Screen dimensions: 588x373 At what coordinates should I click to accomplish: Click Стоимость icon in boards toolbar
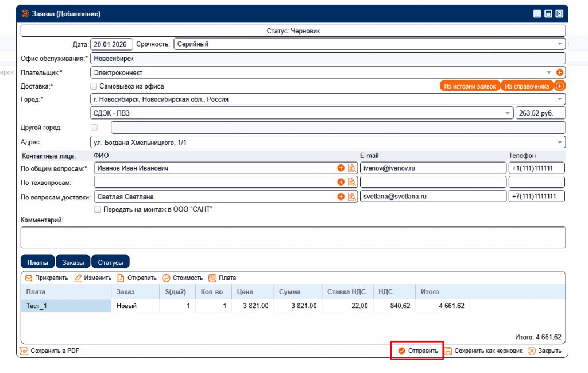click(167, 278)
